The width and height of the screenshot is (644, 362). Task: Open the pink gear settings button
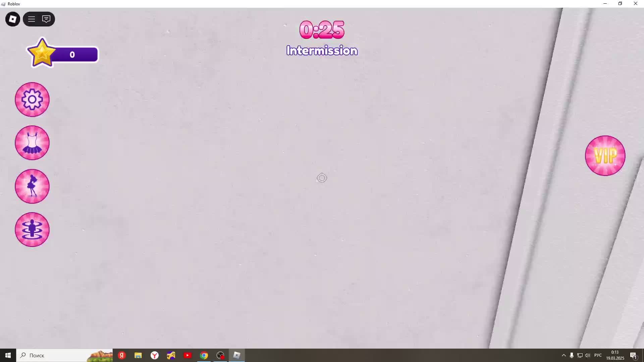tap(32, 100)
